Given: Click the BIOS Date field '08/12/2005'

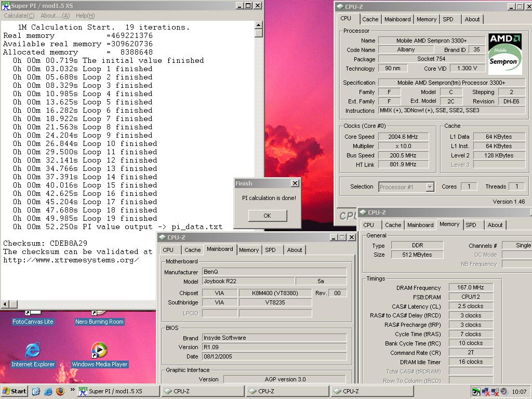Looking at the screenshot, I should [274, 356].
